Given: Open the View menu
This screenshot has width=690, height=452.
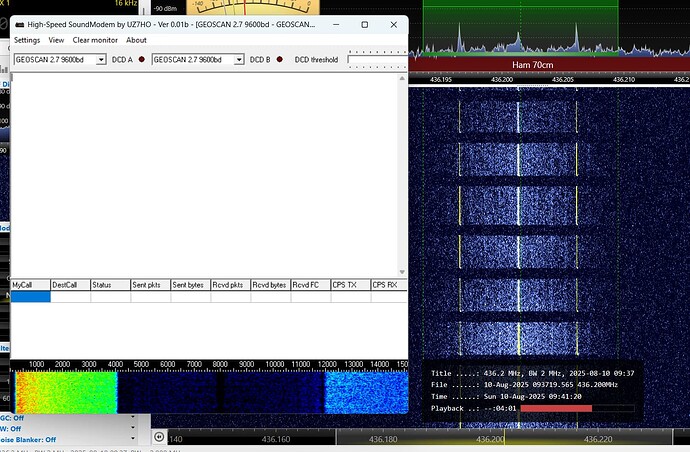Looking at the screenshot, I should pos(56,40).
